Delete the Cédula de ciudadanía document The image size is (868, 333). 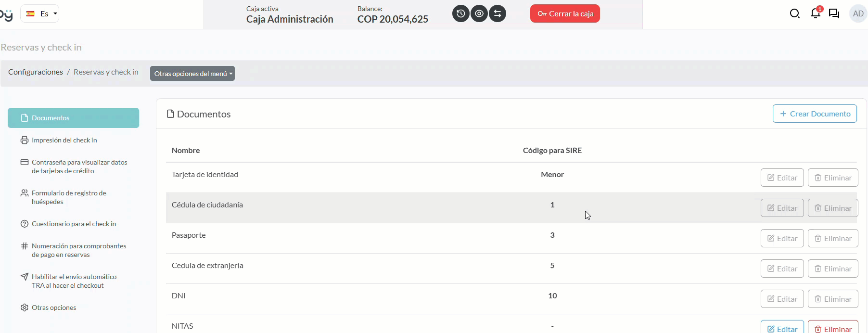coord(833,208)
